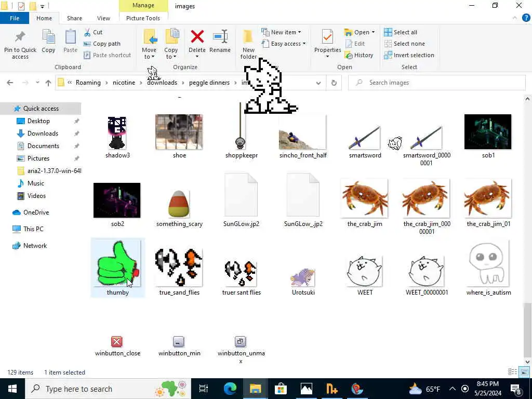Screen dimensions: 532x399
Task: Delete the selected item
Action: point(197,44)
